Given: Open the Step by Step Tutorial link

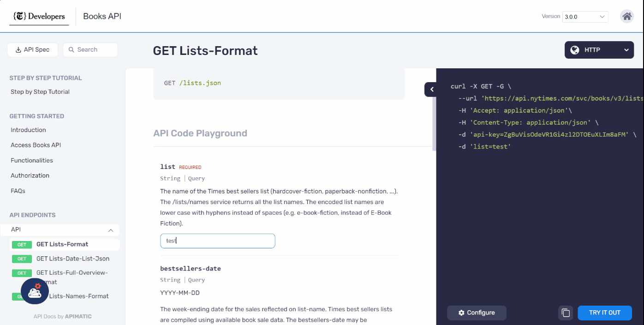Looking at the screenshot, I should click(40, 91).
